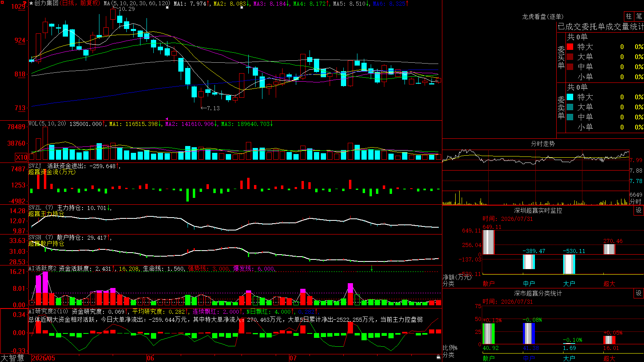
Task: Switch 龙虎看盘 to 笔 view
Action: point(639,16)
